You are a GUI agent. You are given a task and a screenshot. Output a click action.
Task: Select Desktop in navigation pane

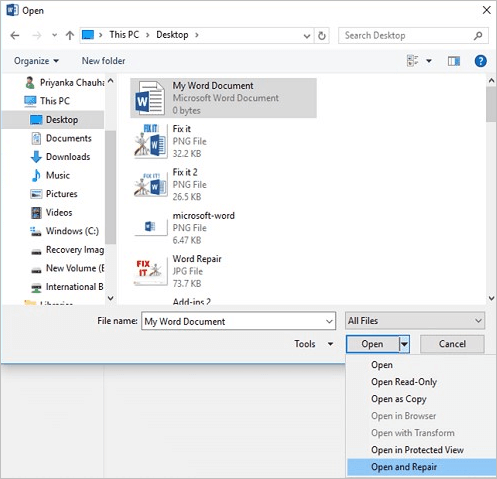pyautogui.click(x=53, y=120)
